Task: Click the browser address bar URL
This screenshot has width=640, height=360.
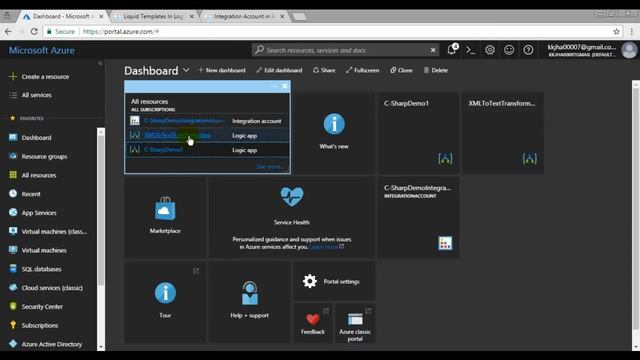Action: [x=121, y=31]
